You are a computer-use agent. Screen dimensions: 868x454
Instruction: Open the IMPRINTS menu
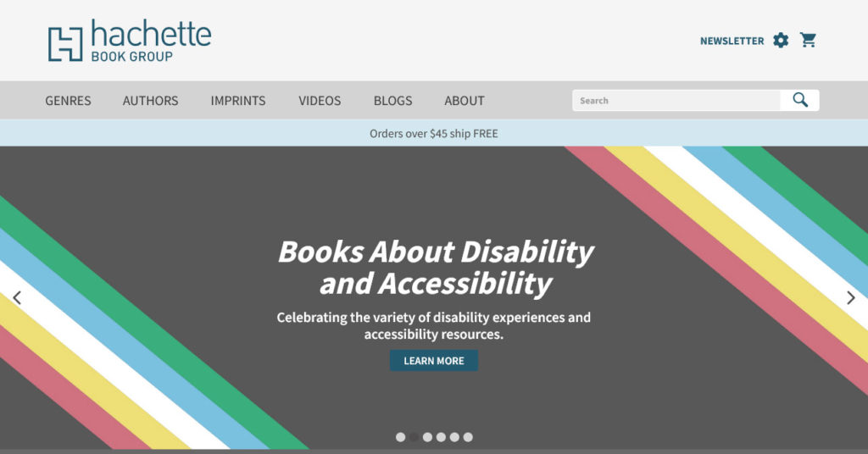click(238, 101)
